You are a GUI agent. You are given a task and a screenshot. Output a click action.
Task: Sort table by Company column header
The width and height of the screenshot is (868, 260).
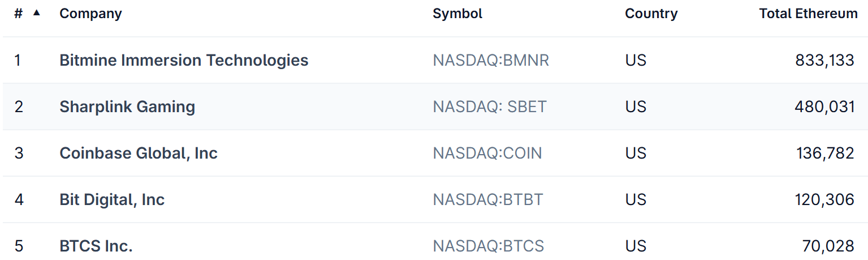[x=90, y=14]
